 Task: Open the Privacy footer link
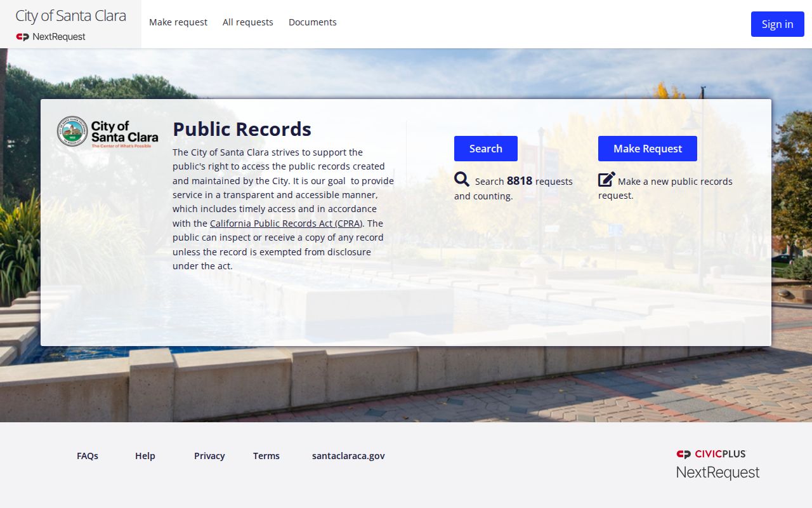coord(209,456)
